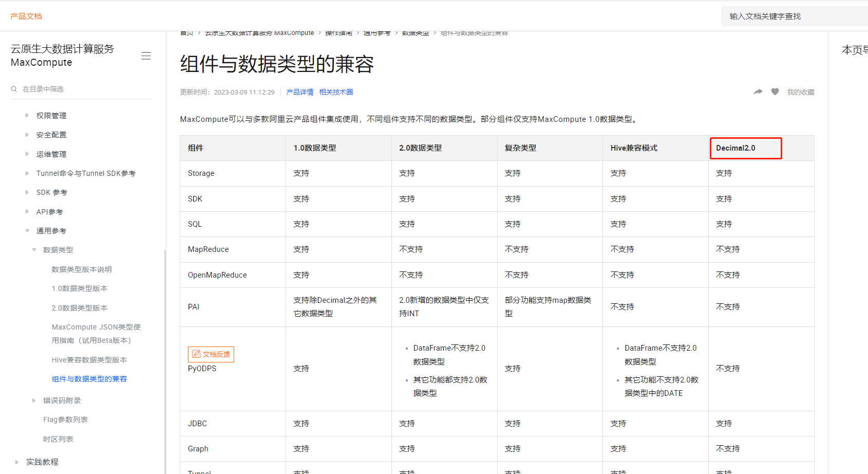Open 运维管理 in the sidebar

51,154
